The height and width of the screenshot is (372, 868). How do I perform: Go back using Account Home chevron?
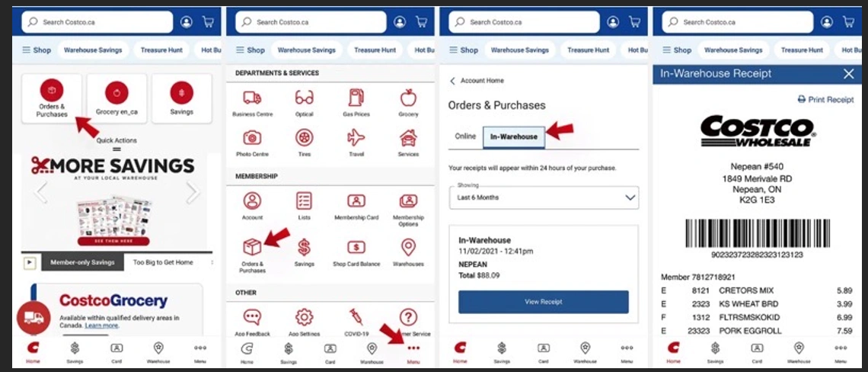[454, 81]
